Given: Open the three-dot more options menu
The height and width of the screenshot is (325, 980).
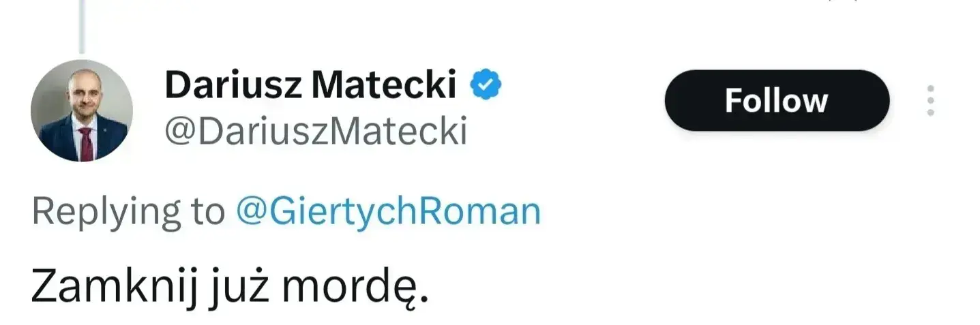Looking at the screenshot, I should pos(930,101).
